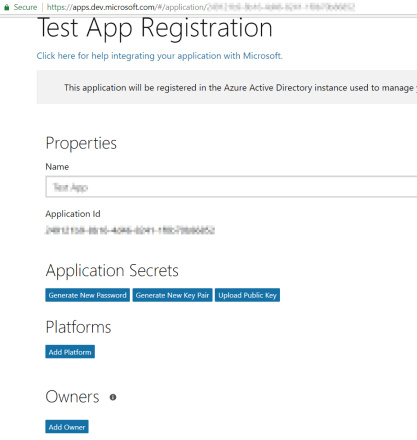The width and height of the screenshot is (417, 440).
Task: Click the Application Id label
Action: pyautogui.click(x=73, y=214)
